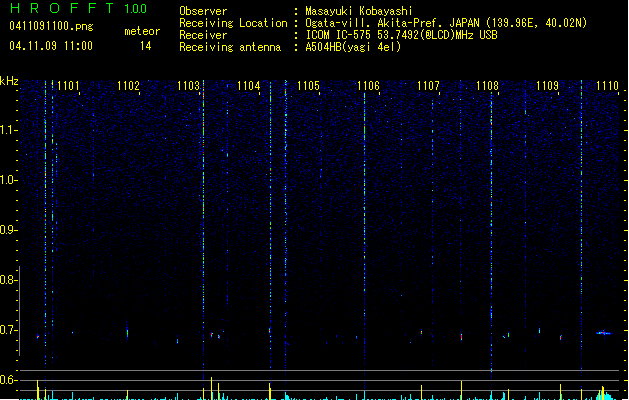Viewport: 629px width, 400px height.
Task: Click the 1.0 kHz axis tick label
Action: [x=8, y=180]
